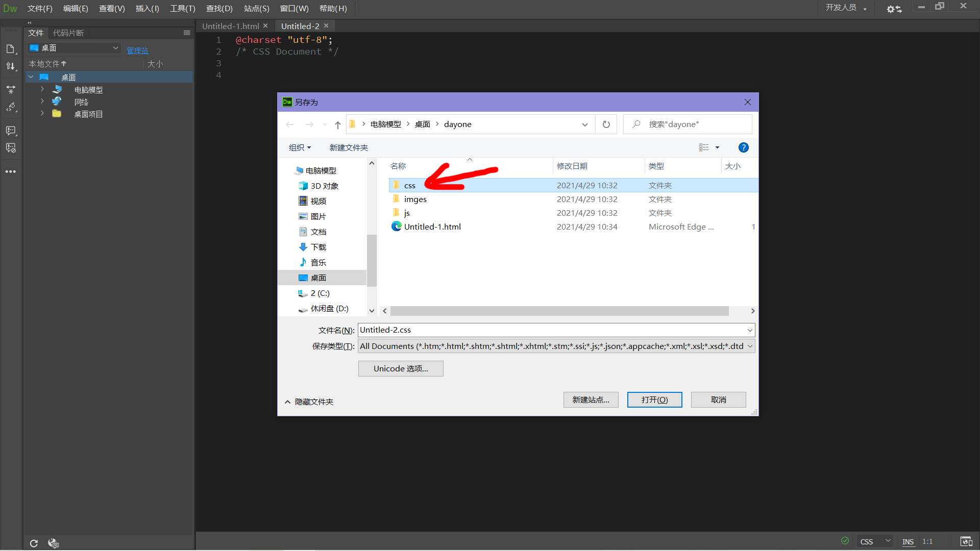The width and height of the screenshot is (980, 551).
Task: Close the Untitled-2 tab
Action: coord(326,26)
